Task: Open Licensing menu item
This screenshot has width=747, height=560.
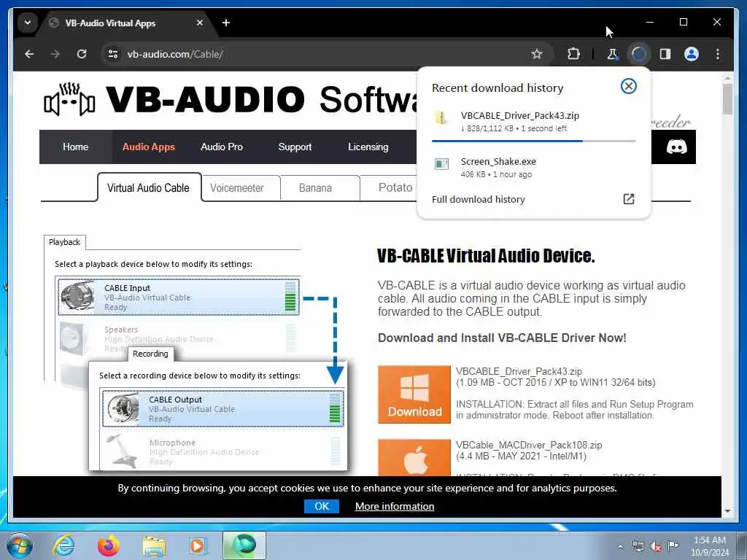Action: [x=368, y=147]
